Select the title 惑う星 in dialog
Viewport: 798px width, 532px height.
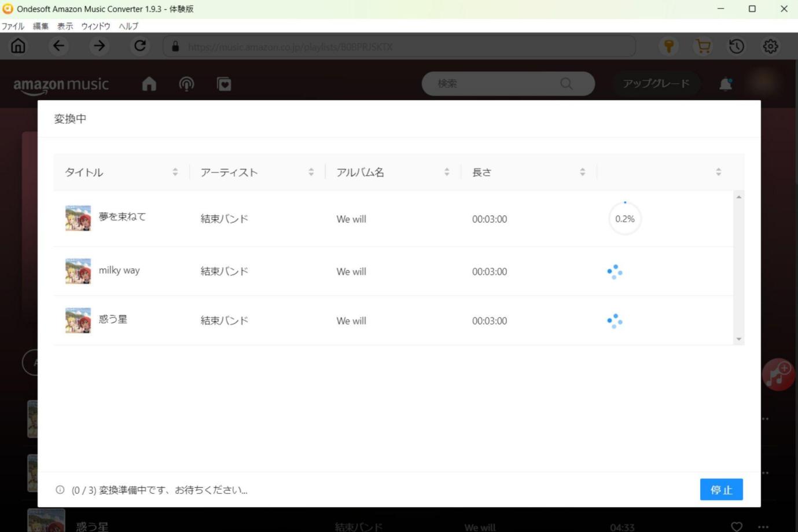point(113,319)
